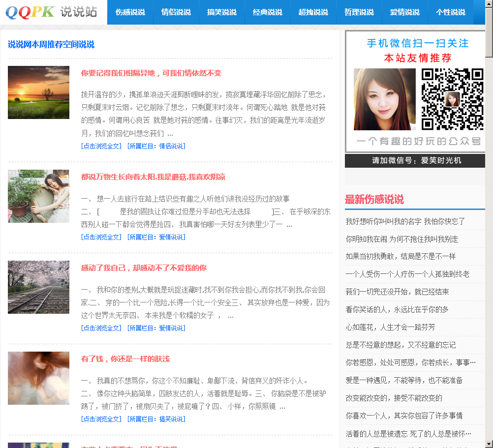Open the 情侣说说 navigation tab
Viewport: 493px width, 448px height.
(x=176, y=12)
